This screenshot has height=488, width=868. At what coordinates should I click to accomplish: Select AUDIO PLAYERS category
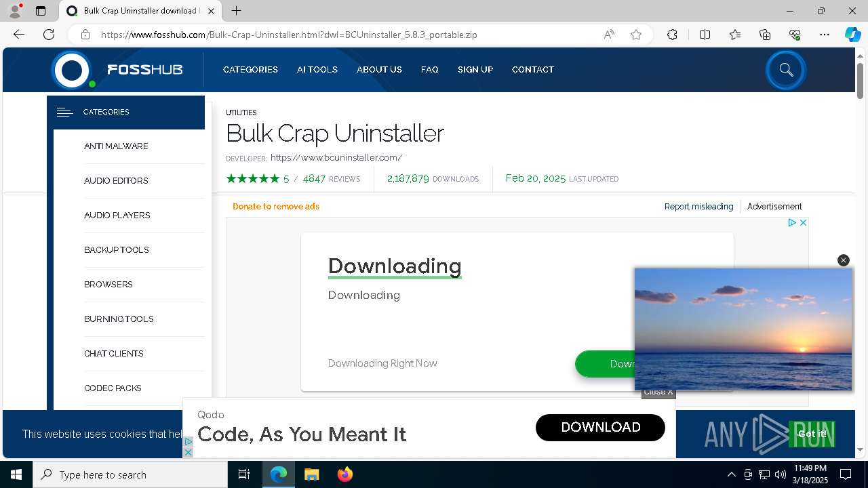click(117, 216)
